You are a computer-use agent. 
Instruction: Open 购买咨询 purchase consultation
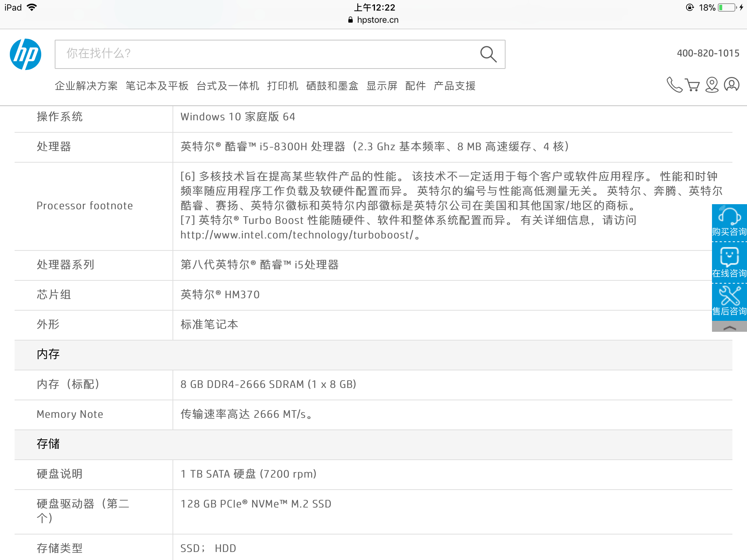[x=729, y=222]
